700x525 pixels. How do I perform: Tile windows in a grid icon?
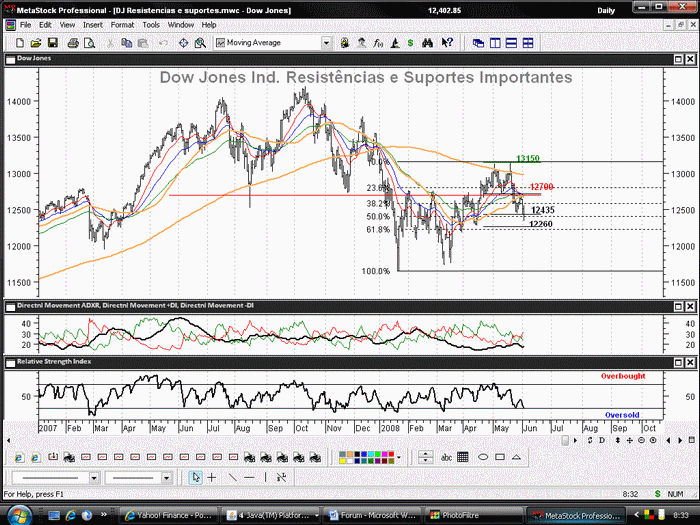pos(528,43)
